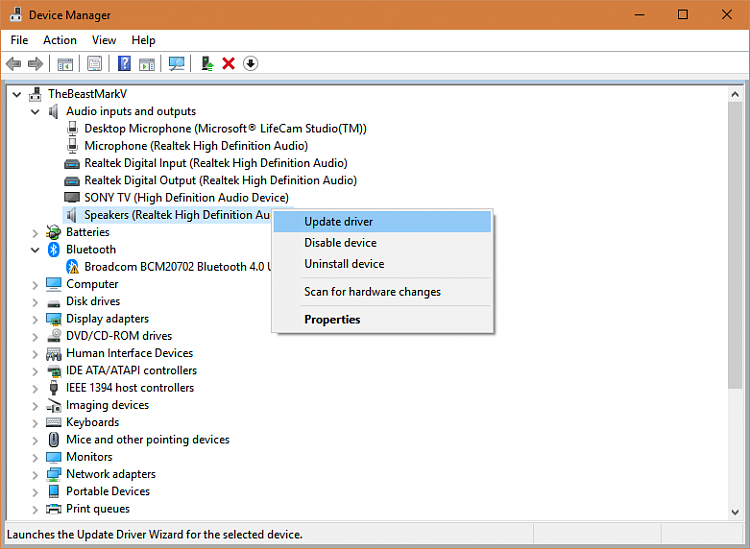The height and width of the screenshot is (549, 750).
Task: Click the Back arrow toolbar icon
Action: tap(13, 64)
